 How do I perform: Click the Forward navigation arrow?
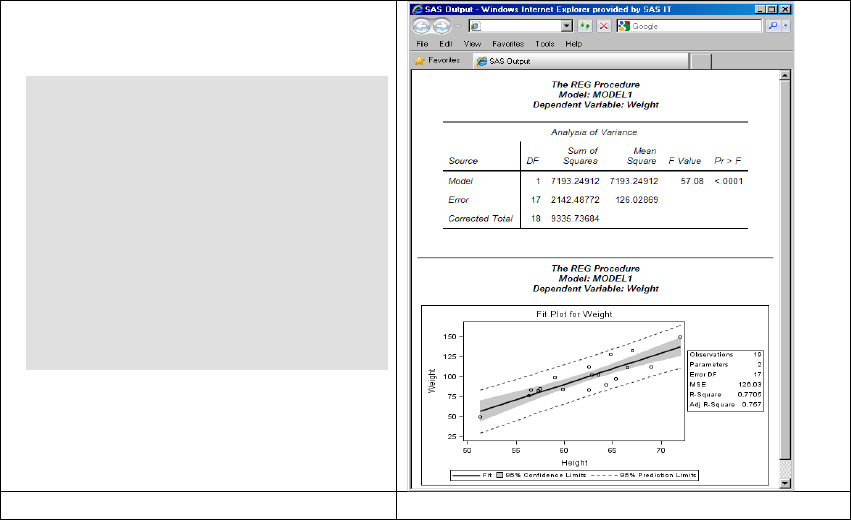coord(442,26)
